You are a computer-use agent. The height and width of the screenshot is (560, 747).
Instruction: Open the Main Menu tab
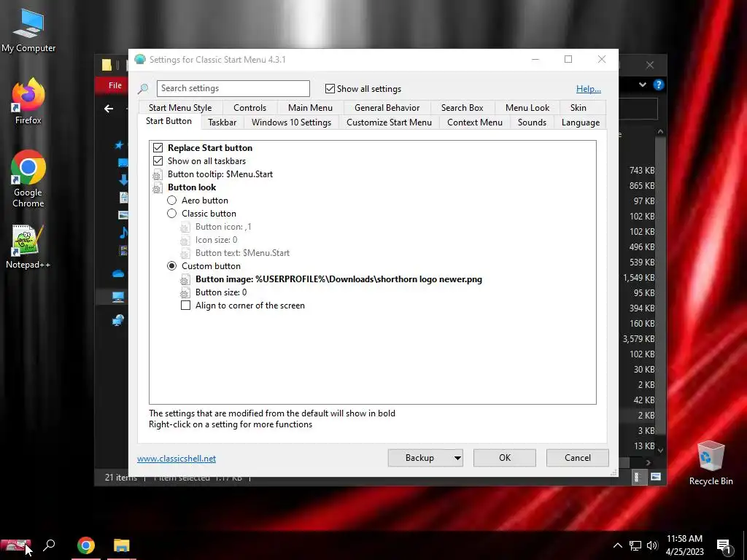pyautogui.click(x=310, y=108)
